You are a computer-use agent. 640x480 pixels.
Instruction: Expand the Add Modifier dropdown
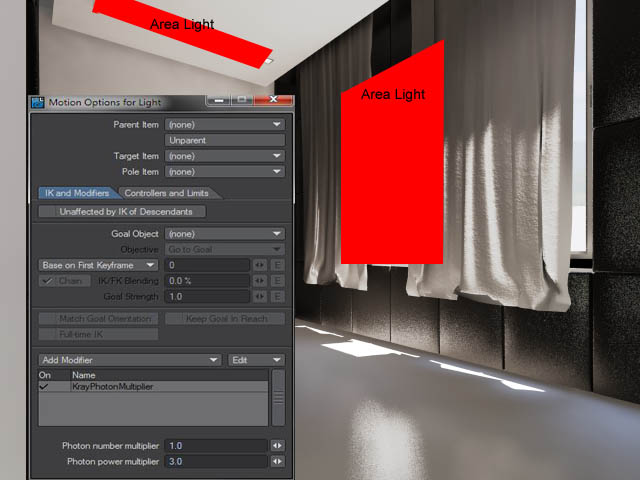(129, 360)
